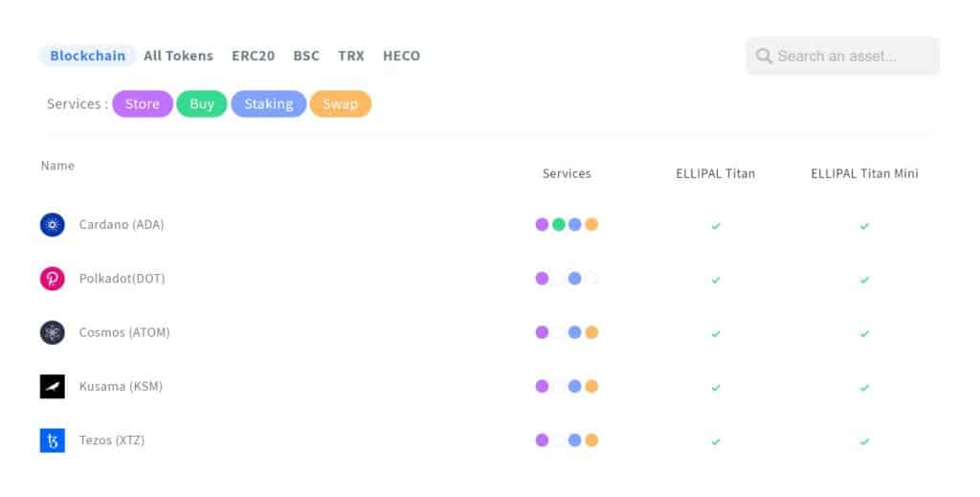Click the Tezos (XTZ) coin icon
This screenshot has width=980, height=497.
click(x=53, y=441)
